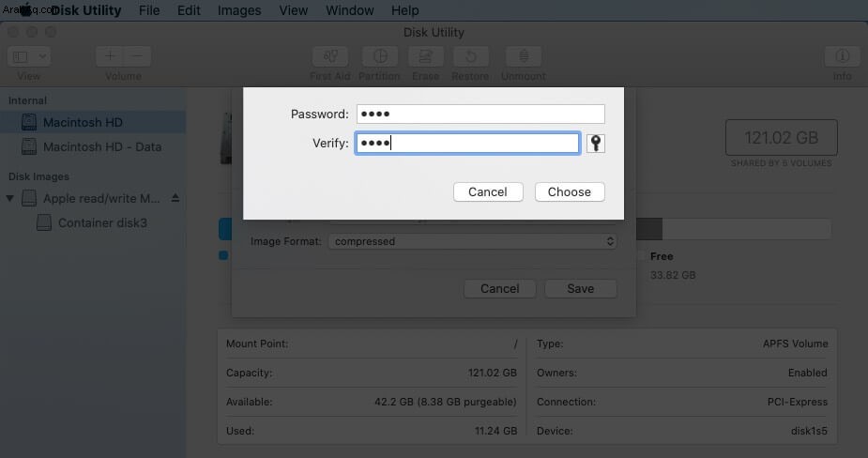The image size is (868, 458).
Task: Open the Images menu
Action: tap(239, 10)
